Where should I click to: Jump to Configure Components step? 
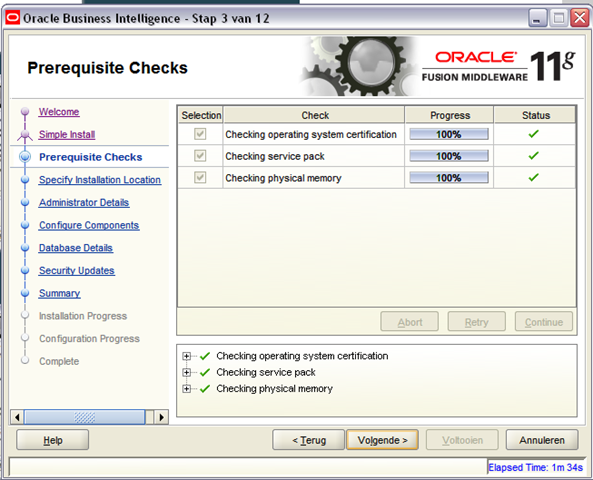click(89, 225)
